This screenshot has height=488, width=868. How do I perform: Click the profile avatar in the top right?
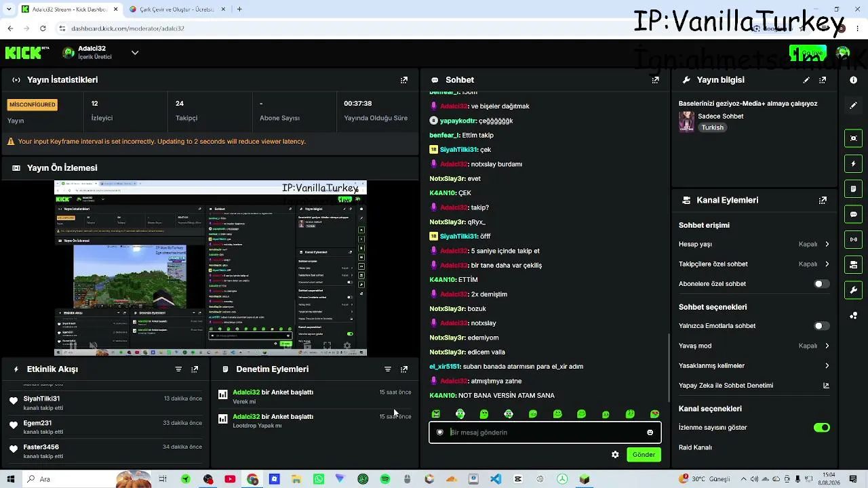[843, 53]
